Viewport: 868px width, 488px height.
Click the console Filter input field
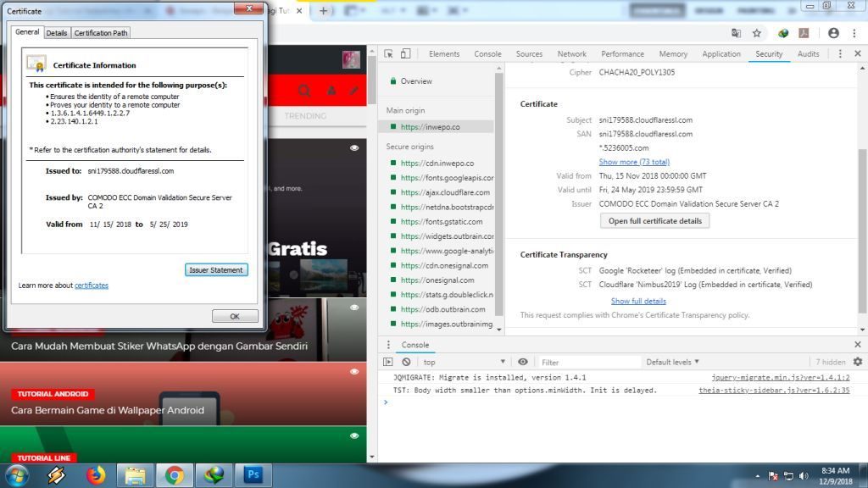[585, 362]
